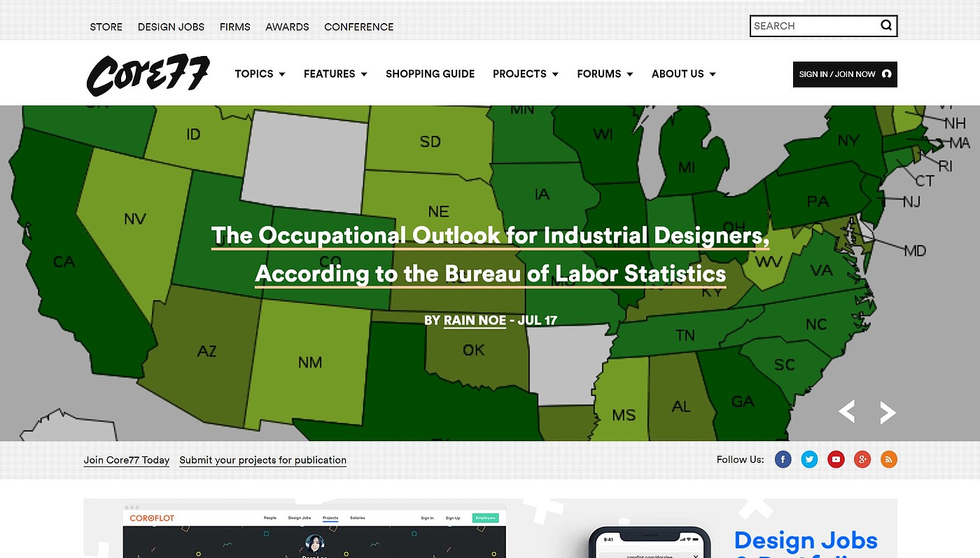Open the Core77 logo homepage
This screenshot has height=558, width=980.
pos(148,75)
